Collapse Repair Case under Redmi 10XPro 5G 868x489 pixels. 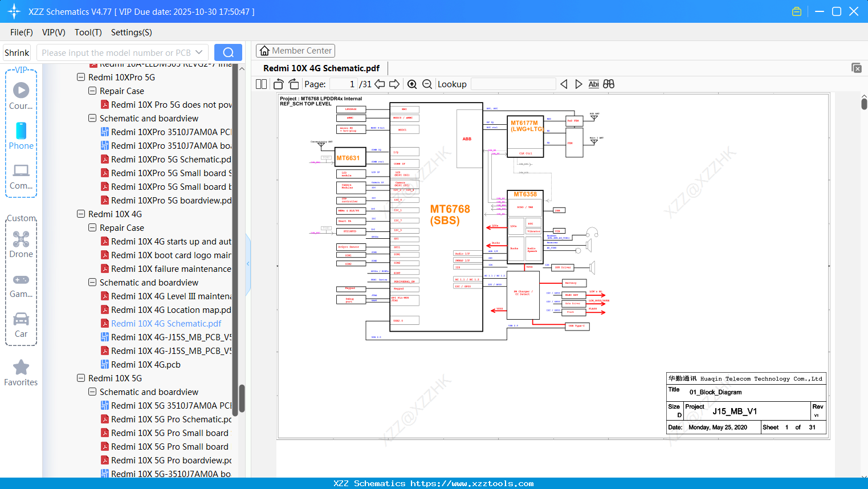pos(92,91)
